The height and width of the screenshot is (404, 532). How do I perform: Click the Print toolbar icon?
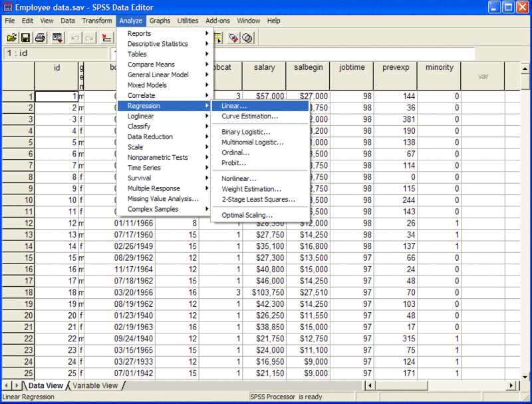39,38
